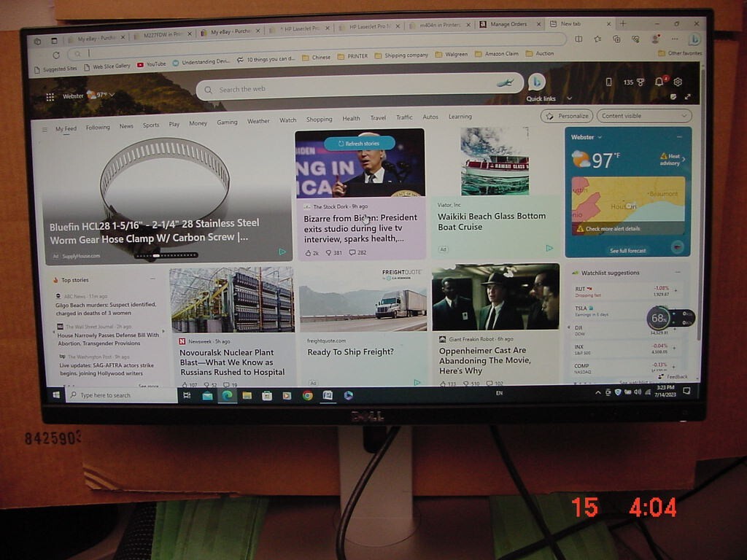The width and height of the screenshot is (747, 560).
Task: Open the Watchlist suggestions more options menu
Action: tap(678, 272)
